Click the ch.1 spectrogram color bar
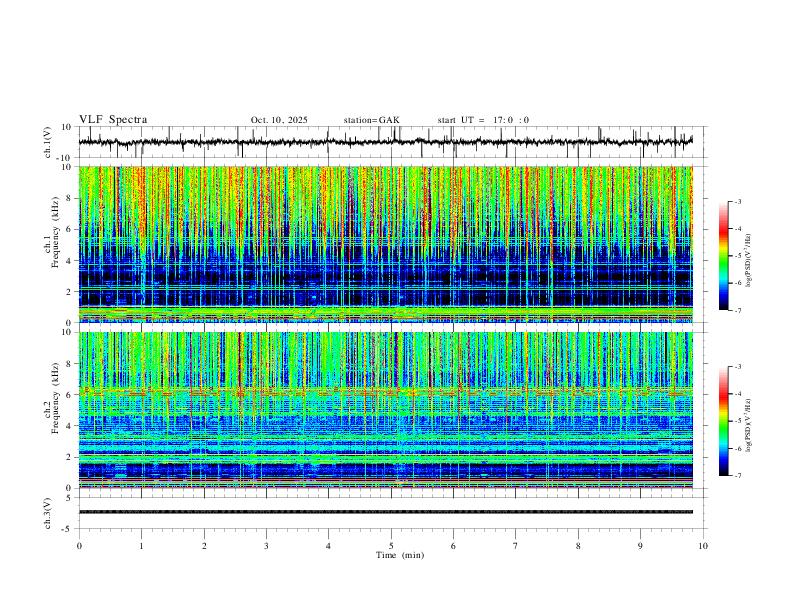This screenshot has width=792, height=612. click(723, 256)
